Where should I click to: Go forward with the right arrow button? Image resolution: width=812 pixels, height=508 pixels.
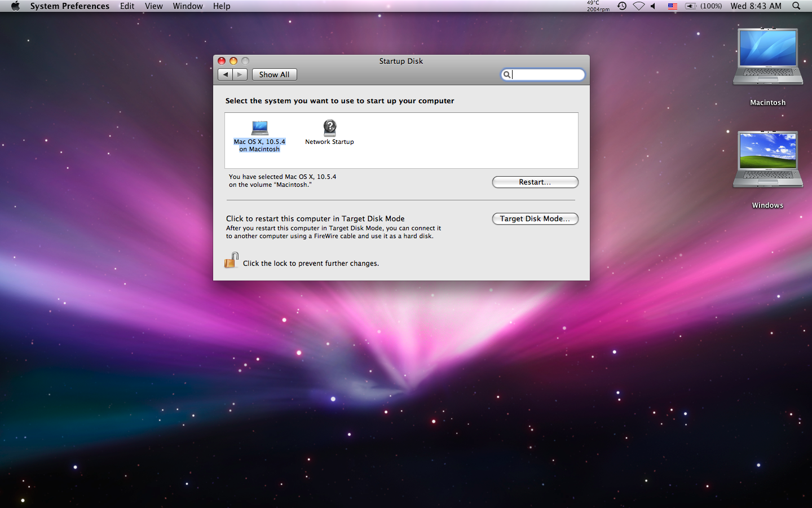point(240,75)
